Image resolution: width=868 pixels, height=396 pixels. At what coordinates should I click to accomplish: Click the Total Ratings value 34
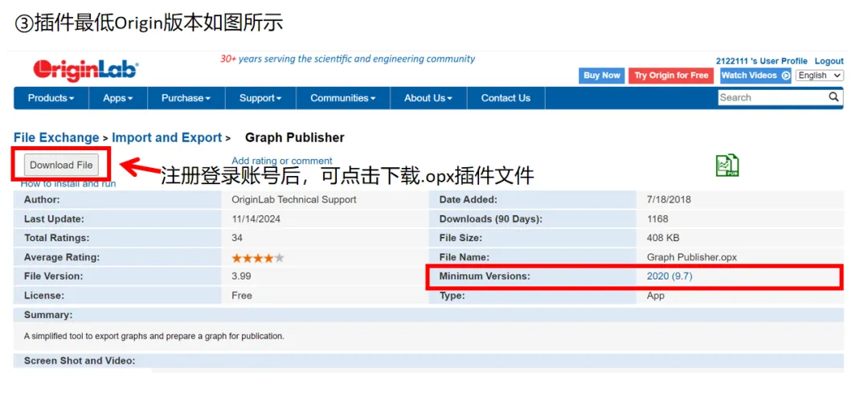(237, 238)
